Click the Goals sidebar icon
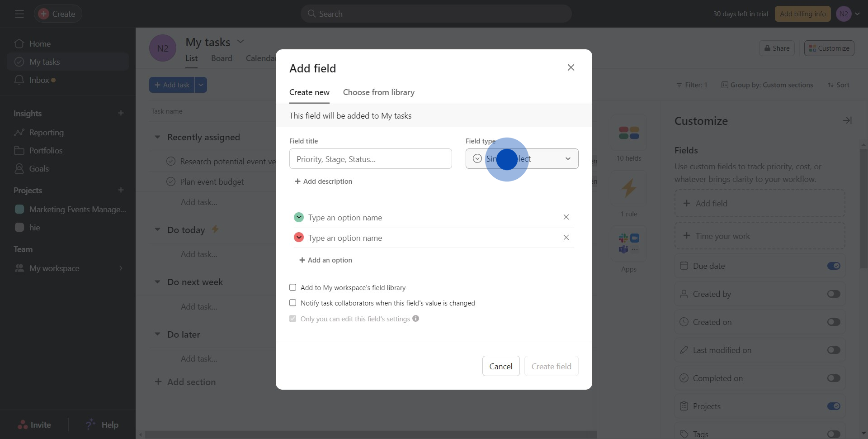The height and width of the screenshot is (439, 868). [19, 169]
